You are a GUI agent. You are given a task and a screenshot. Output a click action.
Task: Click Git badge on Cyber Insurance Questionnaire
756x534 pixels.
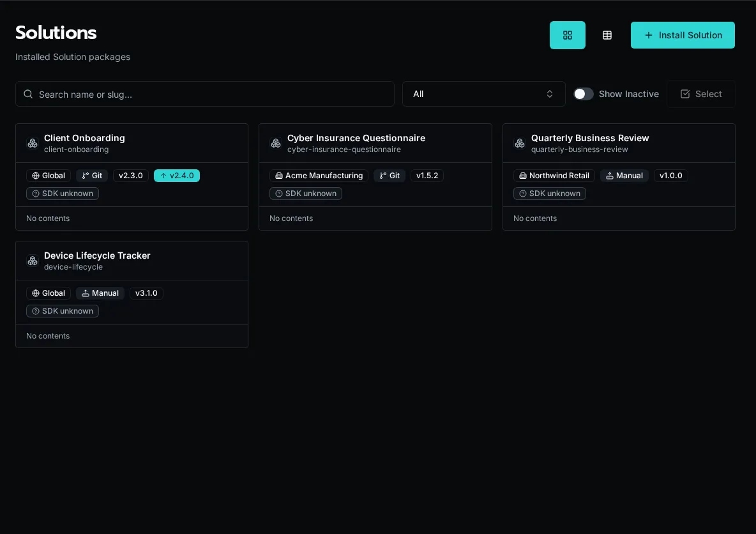(x=389, y=176)
